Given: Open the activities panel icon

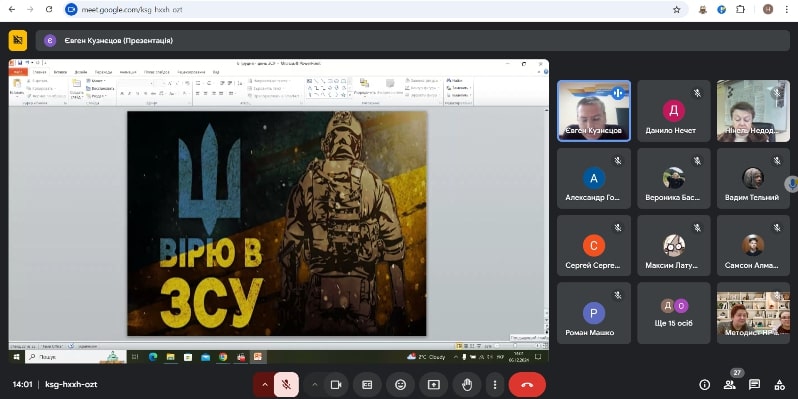Looking at the screenshot, I should [x=779, y=385].
